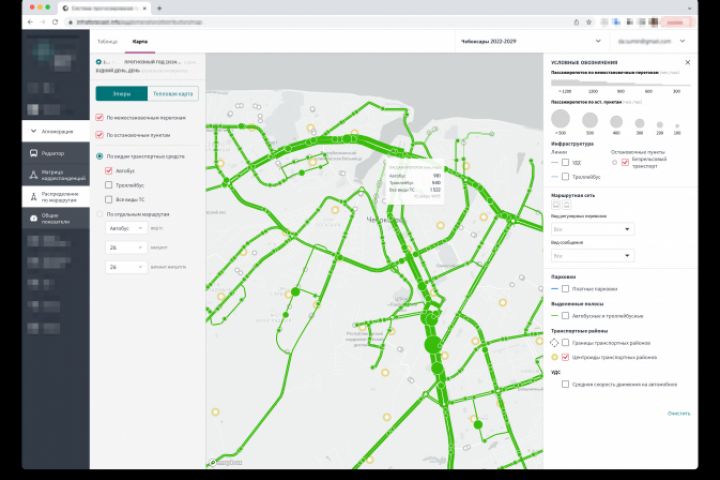Enable the Троллейбус checkbox in the filter panel
720x480 pixels.
click(x=108, y=185)
